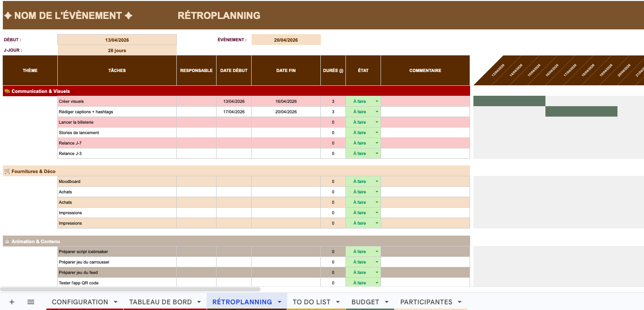Click the clipboard icon beside Animation & Contenu
Screen dimensions: 644x310
pos(7,241)
